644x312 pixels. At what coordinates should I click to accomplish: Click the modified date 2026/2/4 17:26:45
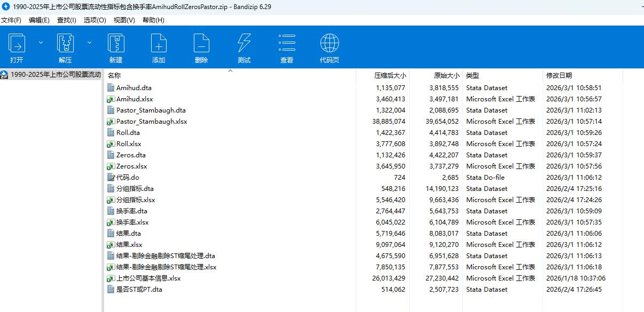[x=574, y=289]
